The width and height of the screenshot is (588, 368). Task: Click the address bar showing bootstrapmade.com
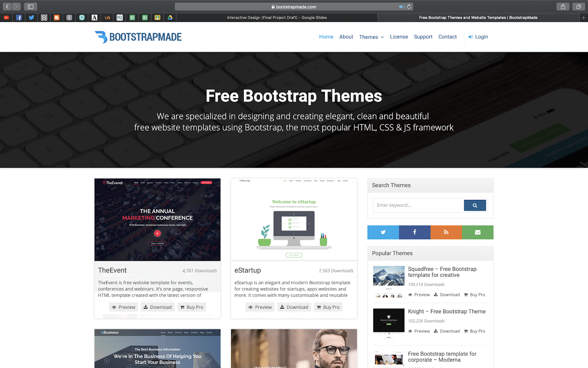click(x=294, y=7)
